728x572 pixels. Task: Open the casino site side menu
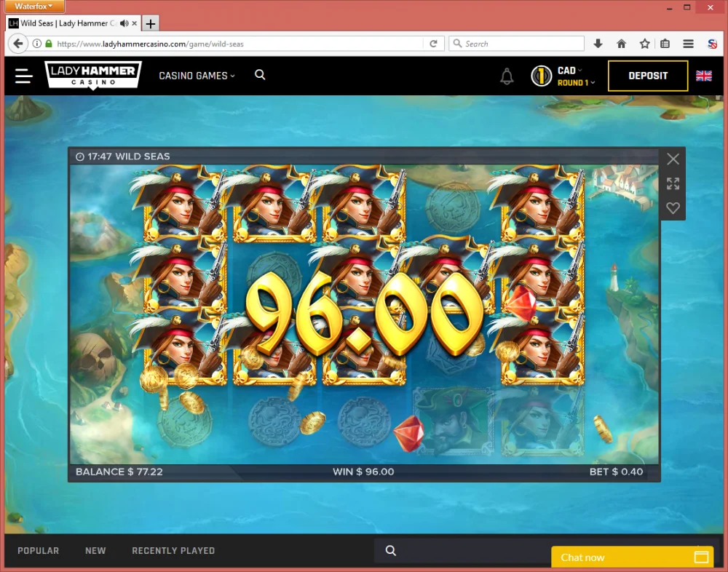[x=24, y=76]
